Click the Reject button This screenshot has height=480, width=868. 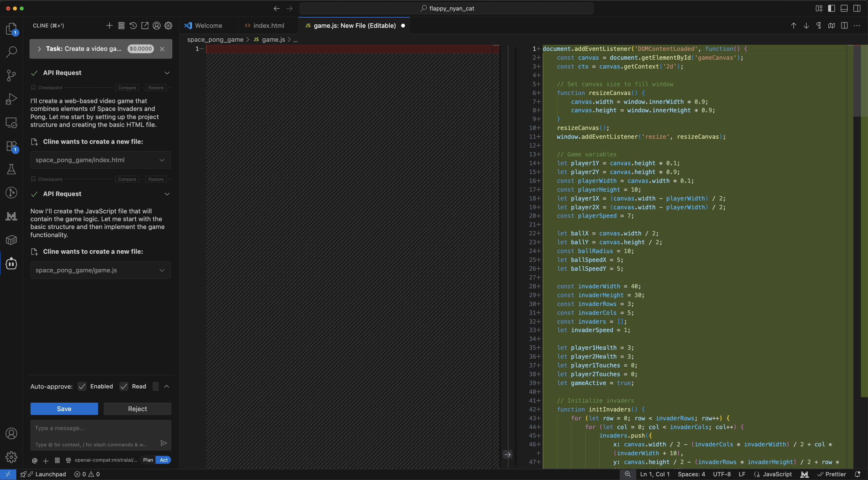click(137, 409)
